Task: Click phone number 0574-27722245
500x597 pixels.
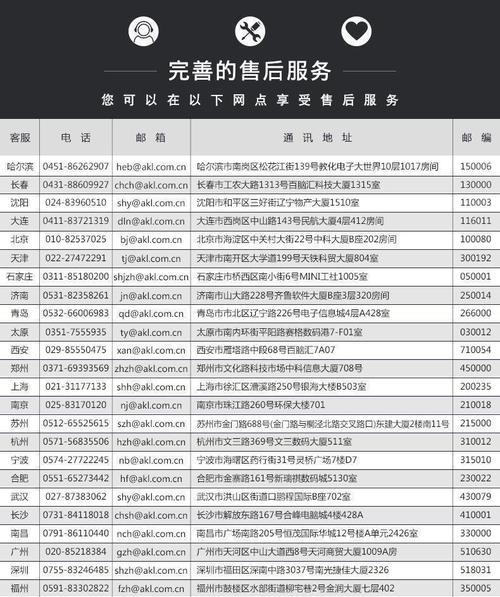Action: point(76,460)
